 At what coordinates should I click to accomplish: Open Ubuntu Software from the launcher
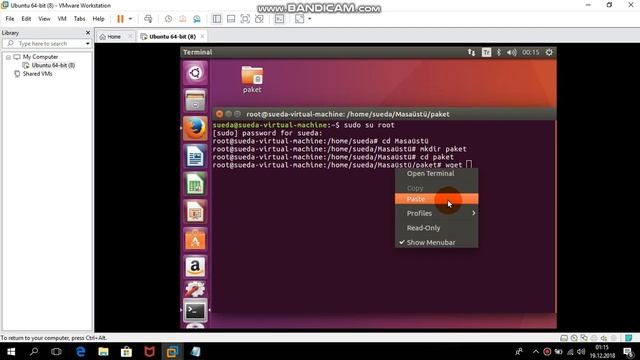click(x=195, y=239)
